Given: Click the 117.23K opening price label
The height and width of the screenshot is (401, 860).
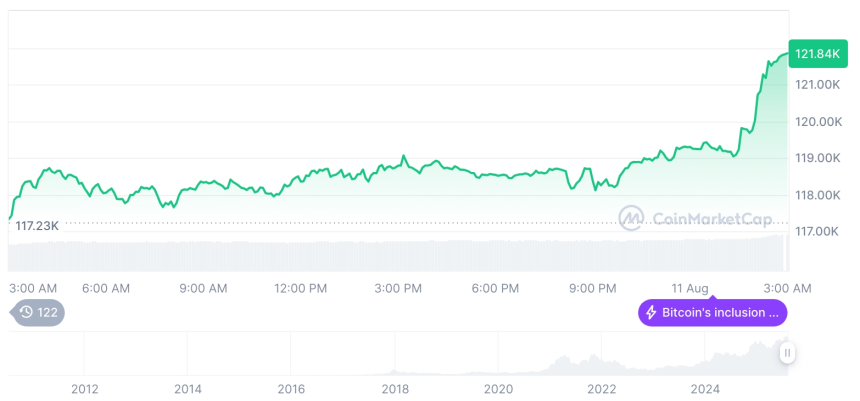Looking at the screenshot, I should click(37, 226).
